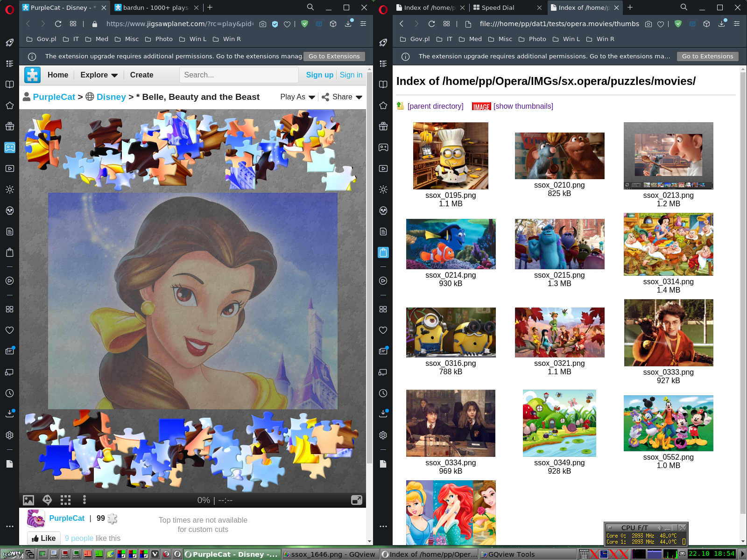
Task: Click the Sign in link
Action: point(351,75)
